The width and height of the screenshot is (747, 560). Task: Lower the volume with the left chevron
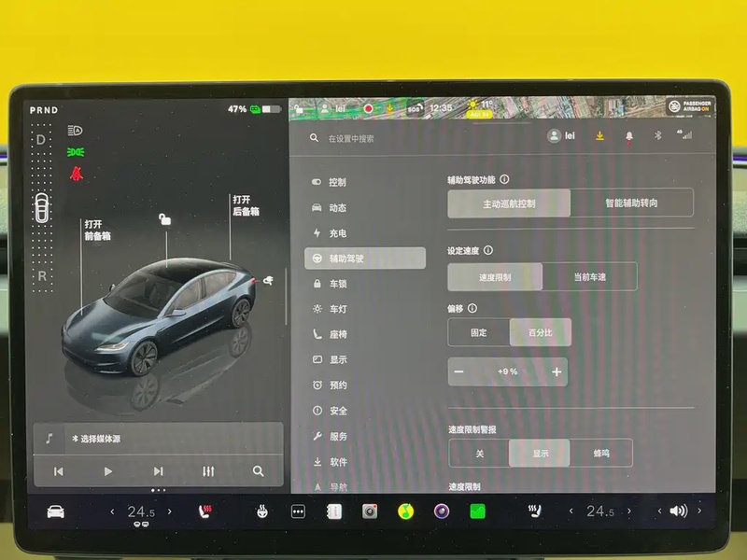(660, 511)
